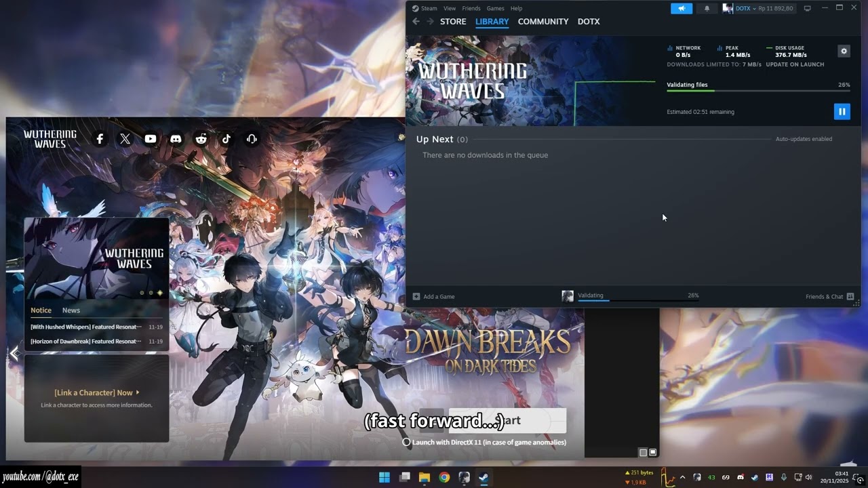
Task: Open the volume tray icon
Action: [x=808, y=477]
